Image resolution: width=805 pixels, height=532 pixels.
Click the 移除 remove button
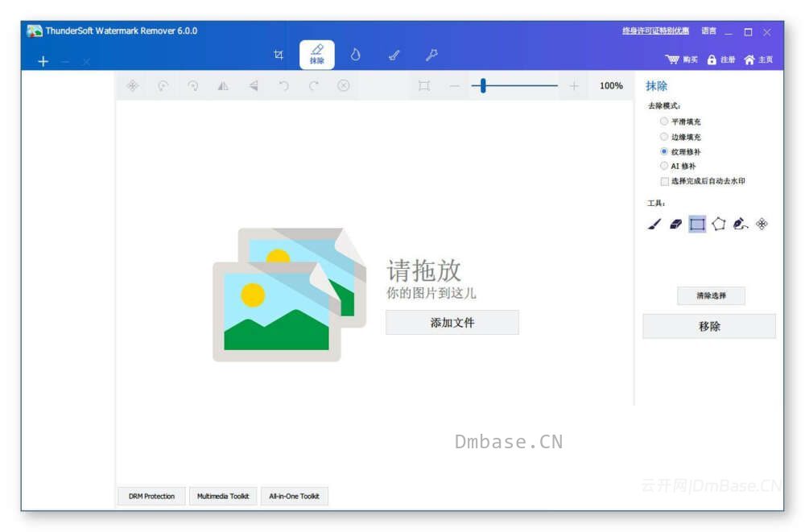(709, 327)
